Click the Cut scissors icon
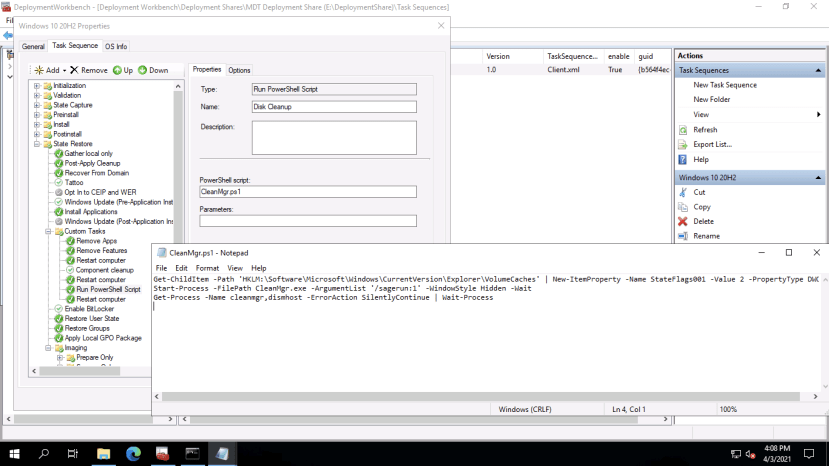 [x=683, y=192]
